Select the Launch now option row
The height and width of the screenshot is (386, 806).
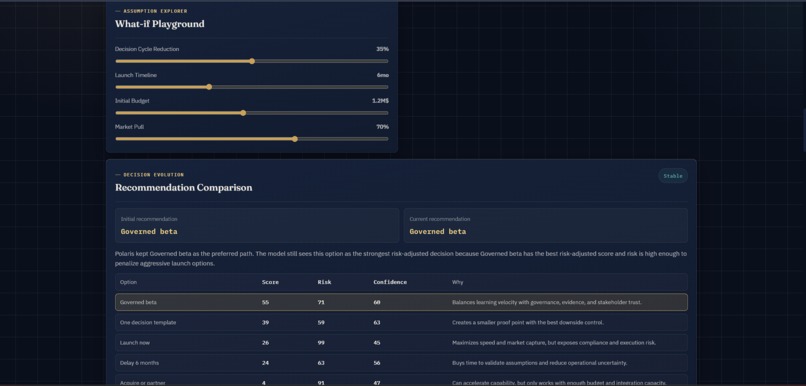401,343
